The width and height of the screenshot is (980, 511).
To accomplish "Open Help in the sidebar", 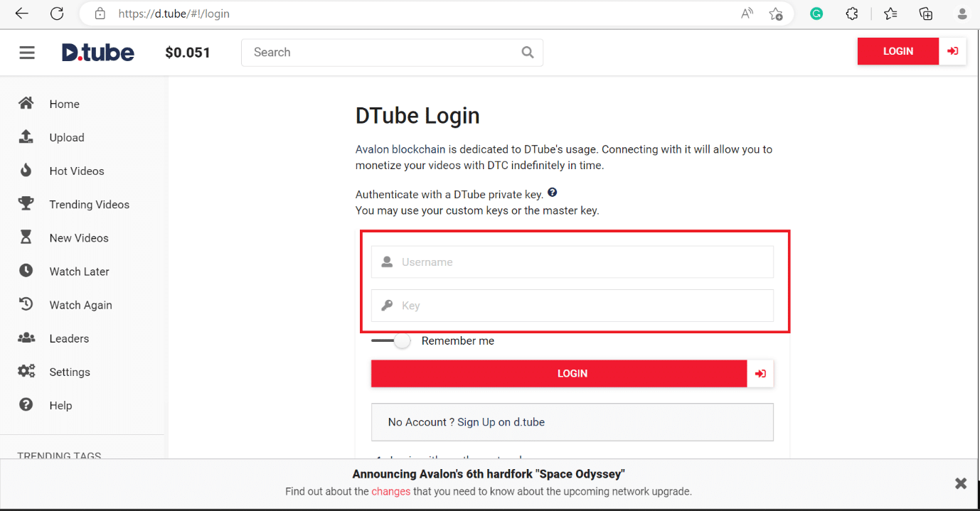I will (60, 405).
